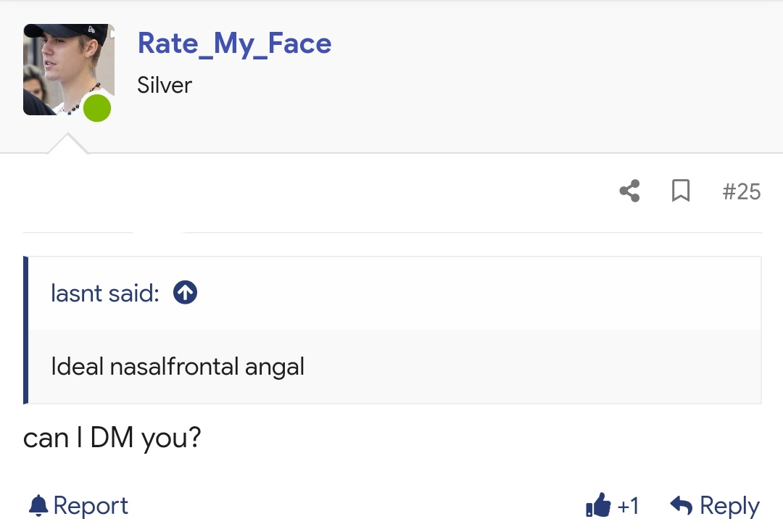Click the message text "can I DM you?"
The width and height of the screenshot is (783, 532).
[112, 439]
